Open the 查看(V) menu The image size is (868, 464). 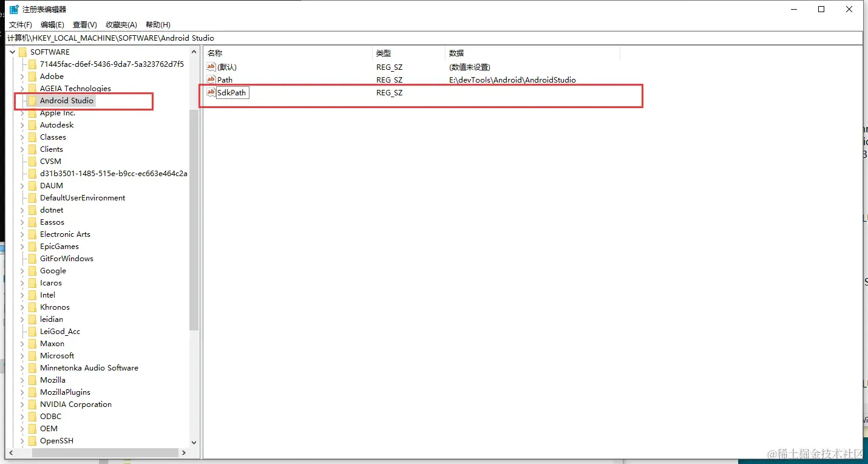[x=85, y=25]
